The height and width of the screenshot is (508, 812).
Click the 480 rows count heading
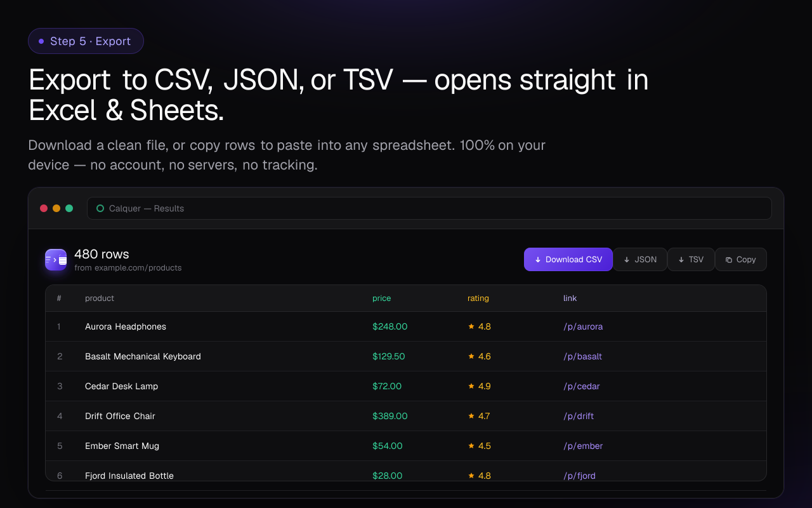101,254
